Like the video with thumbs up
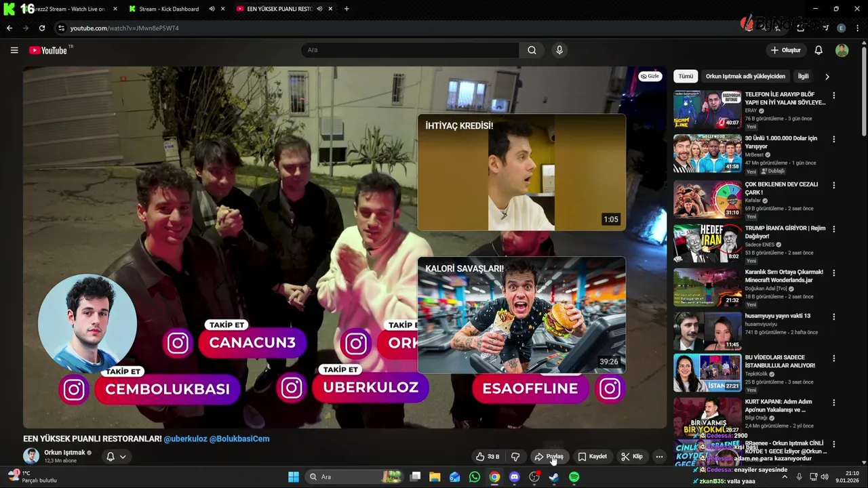The image size is (868, 488). [488, 457]
